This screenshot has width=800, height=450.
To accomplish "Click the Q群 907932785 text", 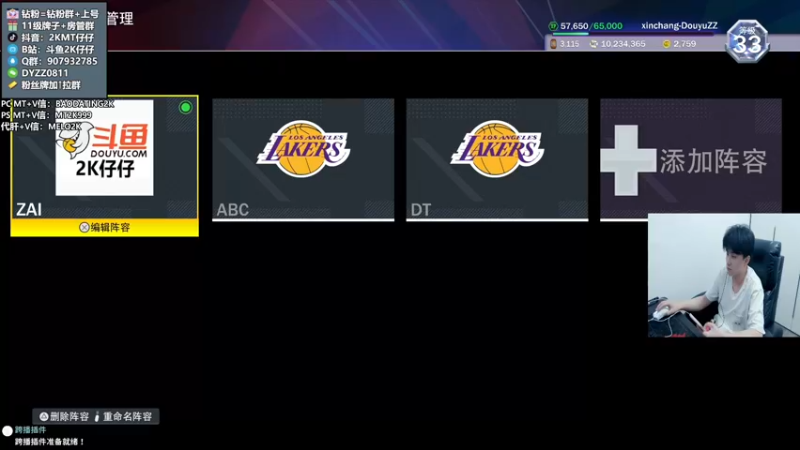I will click(x=59, y=61).
